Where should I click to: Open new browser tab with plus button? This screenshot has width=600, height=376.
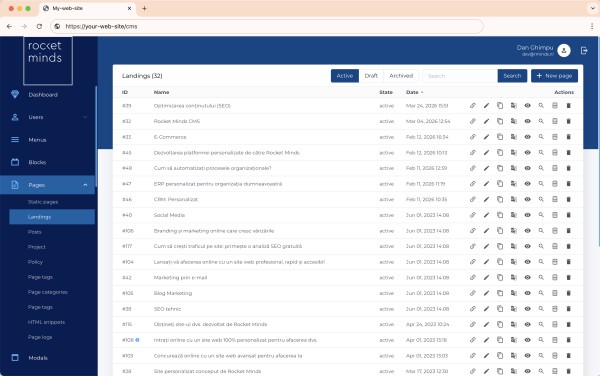pyautogui.click(x=144, y=8)
